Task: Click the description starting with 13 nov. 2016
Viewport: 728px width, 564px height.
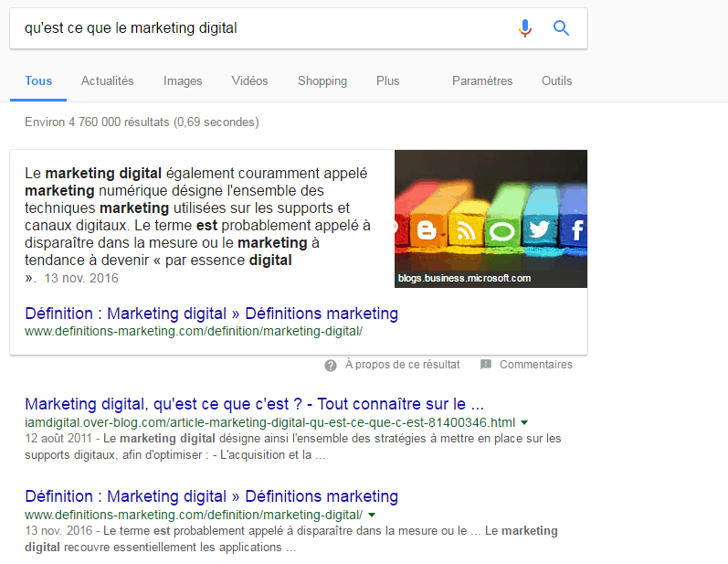Action: pyautogui.click(x=291, y=539)
